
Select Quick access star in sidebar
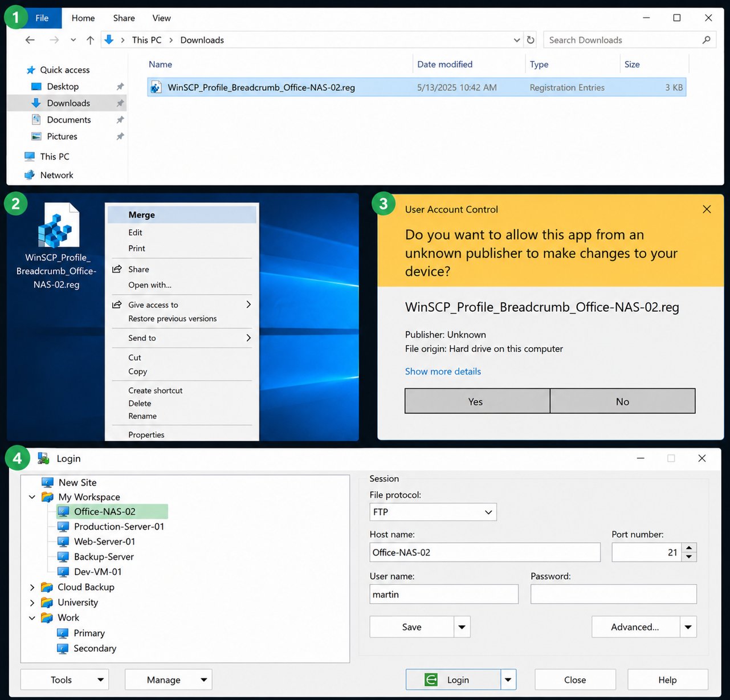pyautogui.click(x=31, y=70)
